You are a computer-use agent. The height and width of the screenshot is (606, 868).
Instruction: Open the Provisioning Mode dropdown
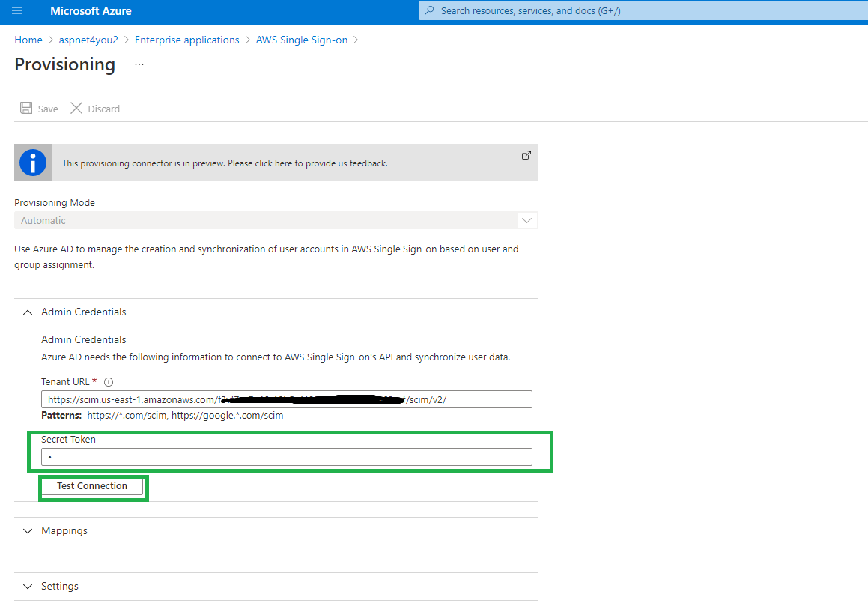[x=276, y=220]
